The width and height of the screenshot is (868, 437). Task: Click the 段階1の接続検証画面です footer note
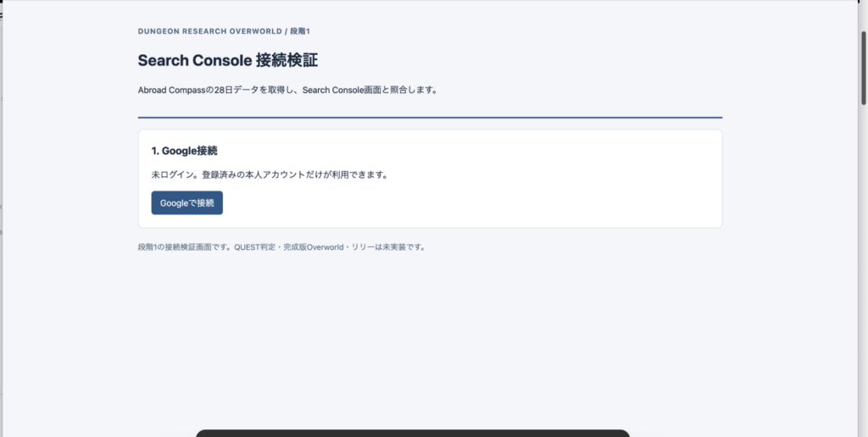pyautogui.click(x=282, y=247)
